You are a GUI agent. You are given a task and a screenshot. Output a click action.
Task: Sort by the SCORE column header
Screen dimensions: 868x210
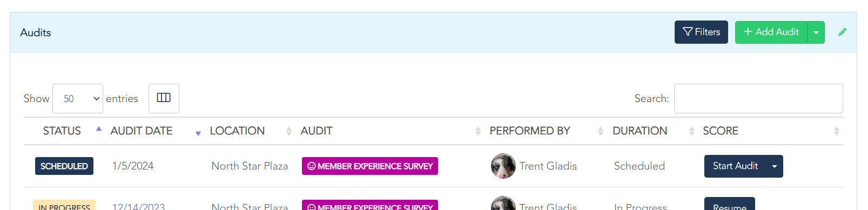tap(721, 131)
